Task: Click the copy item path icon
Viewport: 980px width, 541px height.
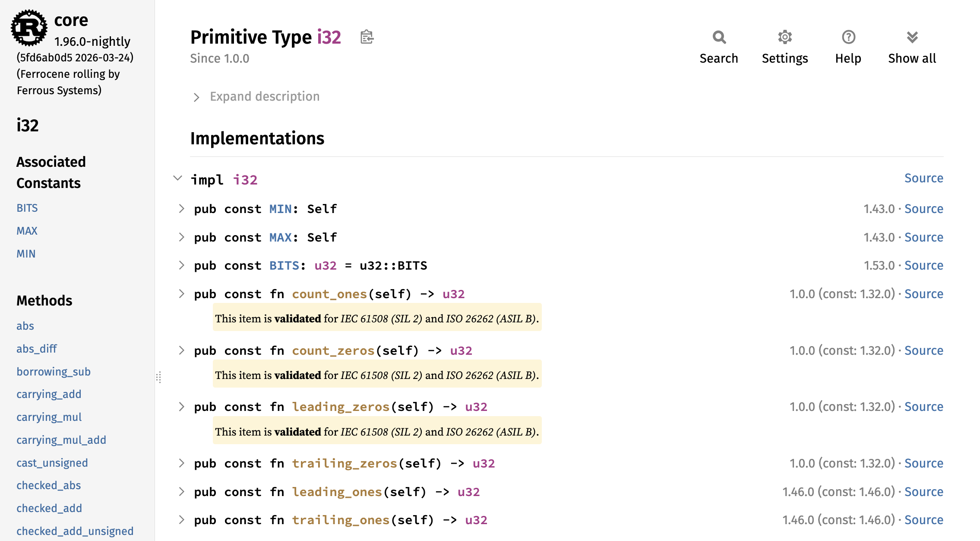Action: click(367, 37)
